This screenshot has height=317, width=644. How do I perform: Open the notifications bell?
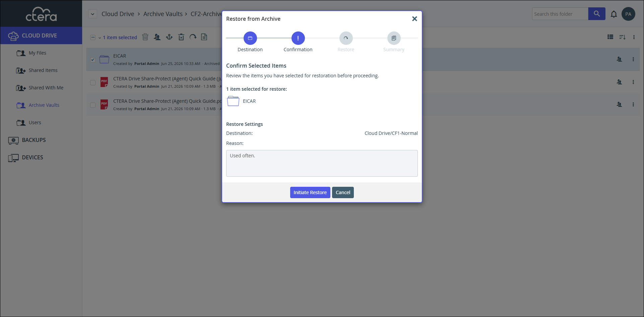614,14
